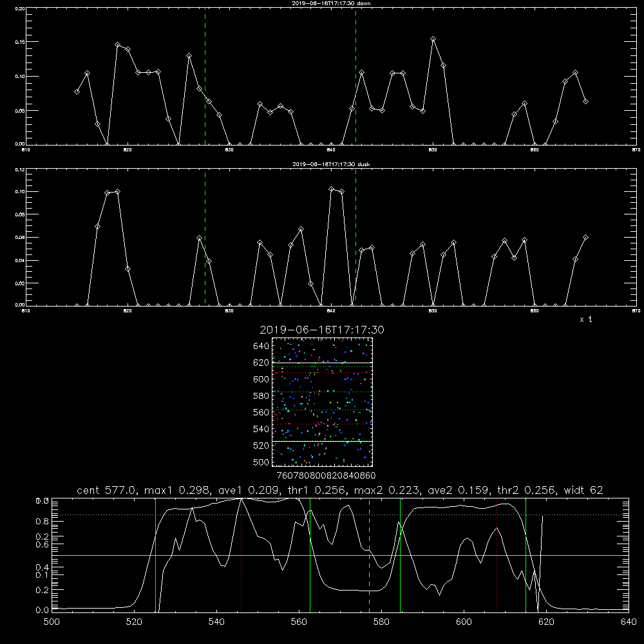Click x-axis label '640' on bottom plot
The width and height of the screenshot is (644, 644).
[629, 622]
